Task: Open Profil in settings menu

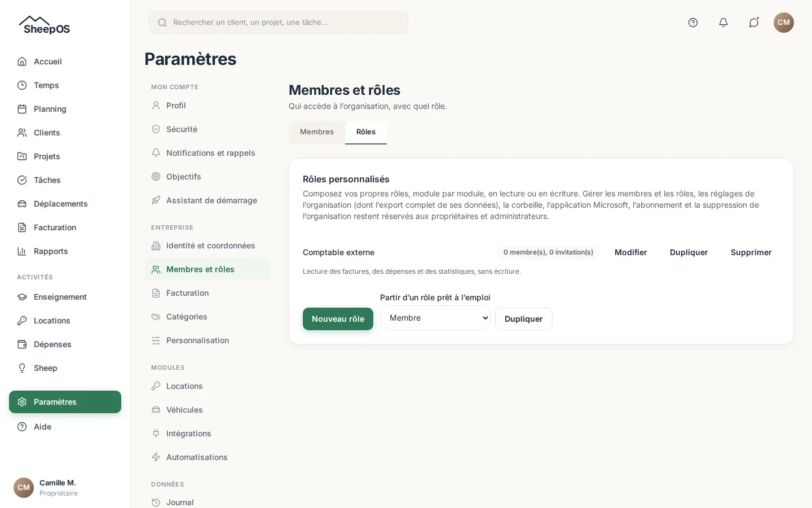Action: point(208,106)
